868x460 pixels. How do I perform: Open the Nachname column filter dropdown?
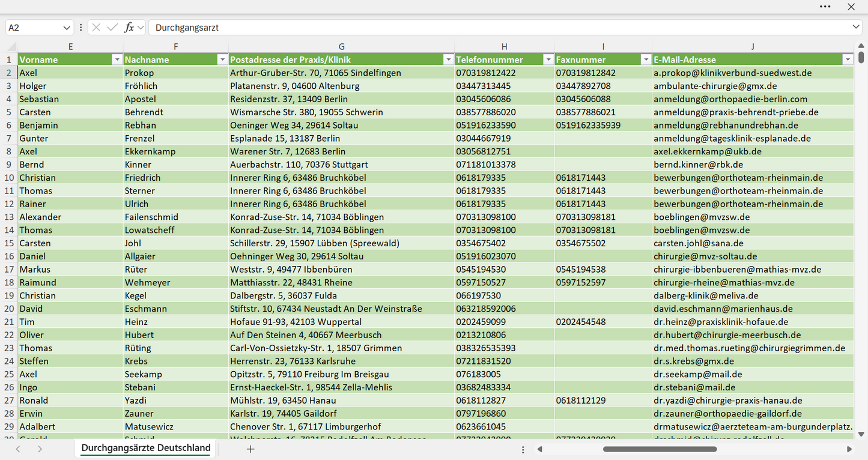pyautogui.click(x=222, y=59)
